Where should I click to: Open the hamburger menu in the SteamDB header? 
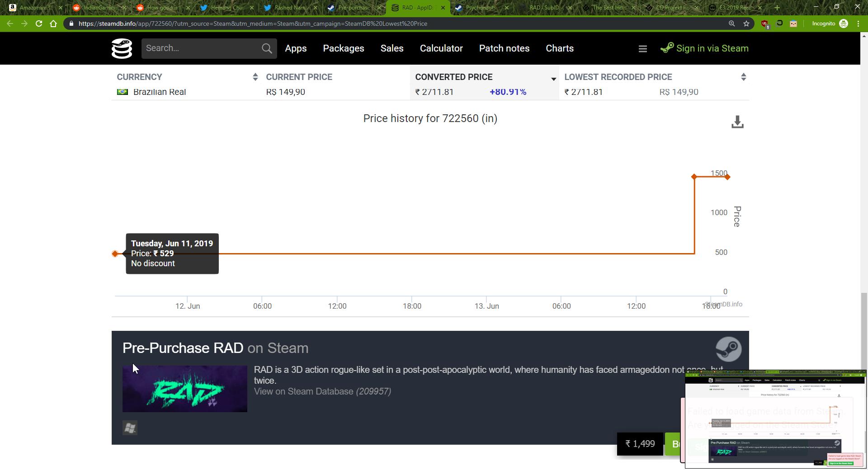point(642,49)
